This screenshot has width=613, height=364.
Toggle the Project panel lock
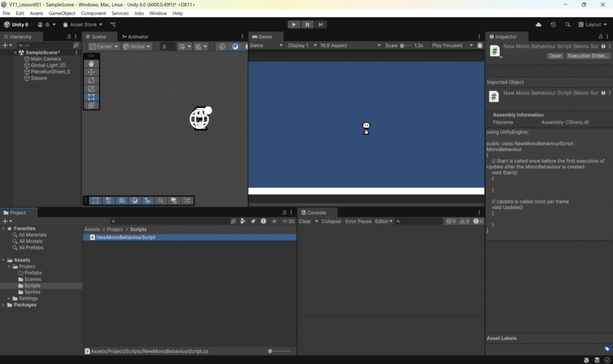click(x=284, y=213)
